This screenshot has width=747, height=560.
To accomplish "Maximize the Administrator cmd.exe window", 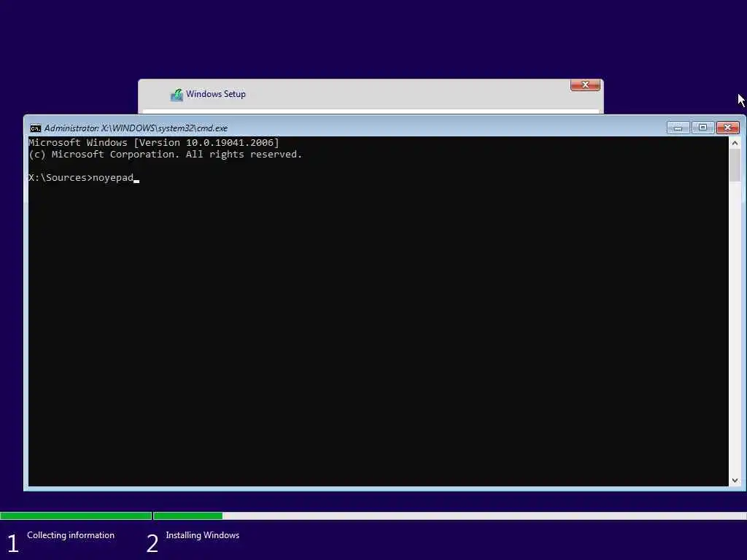I will [x=703, y=128].
